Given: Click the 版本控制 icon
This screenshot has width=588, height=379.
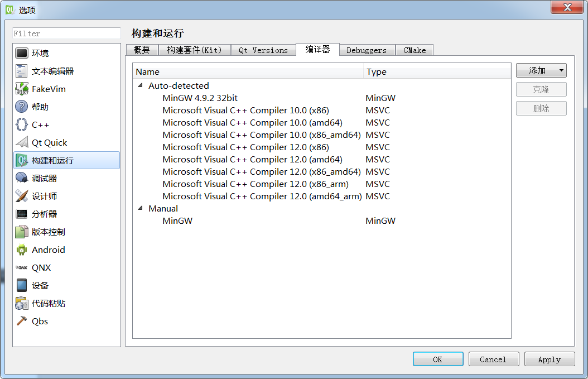Looking at the screenshot, I should point(21,232).
